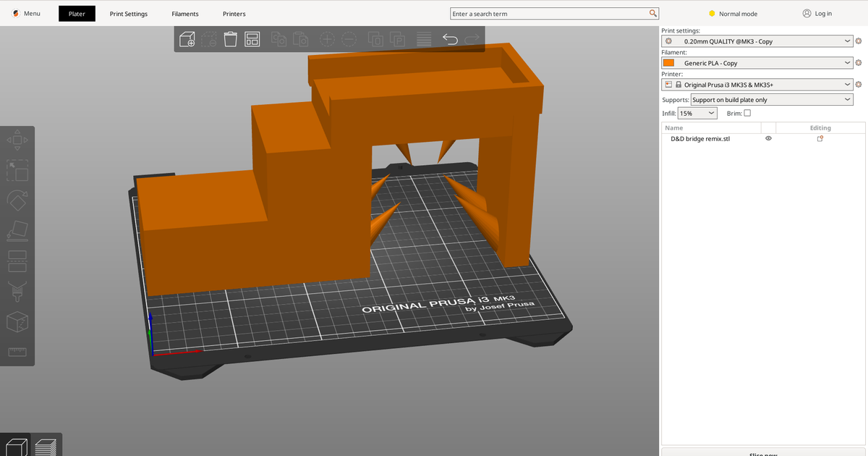Activate the Rotate tool
Image resolution: width=868 pixels, height=456 pixels.
[17, 200]
